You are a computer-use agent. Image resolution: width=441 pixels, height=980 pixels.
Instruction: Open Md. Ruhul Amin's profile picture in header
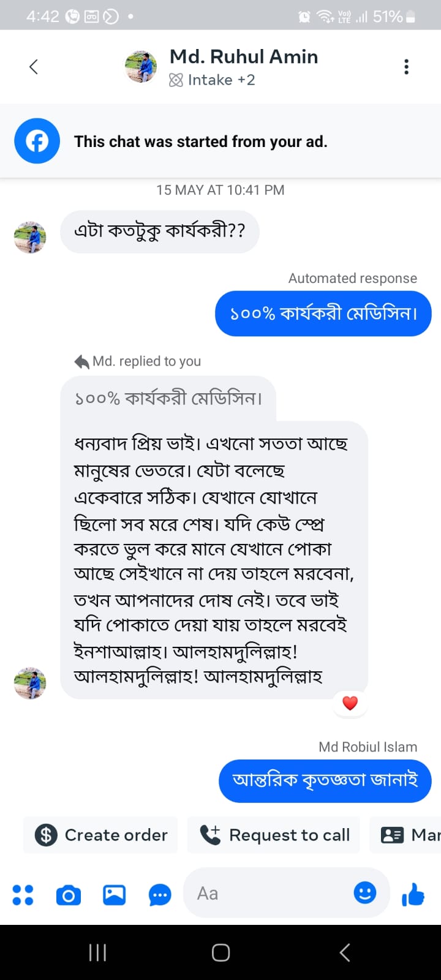coord(141,67)
